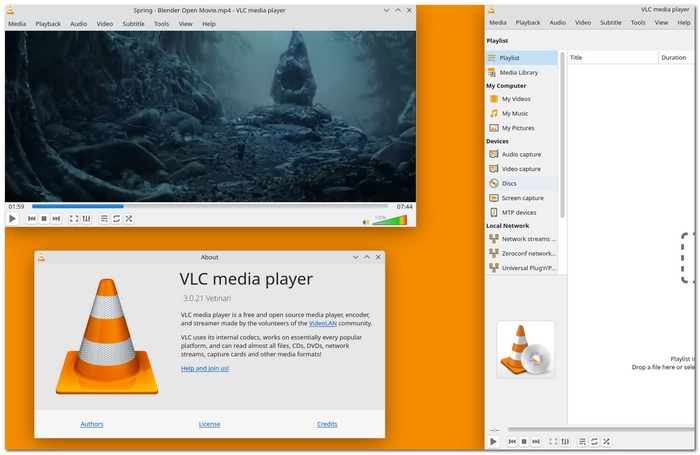Select Zeroconf network in sidebar
This screenshot has height=455, width=700.
pos(521,253)
